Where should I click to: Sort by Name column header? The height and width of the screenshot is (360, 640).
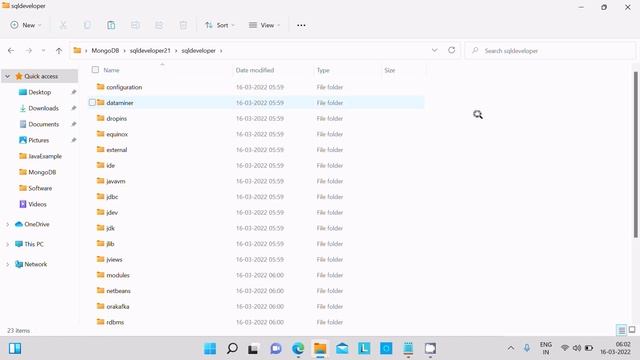point(111,70)
